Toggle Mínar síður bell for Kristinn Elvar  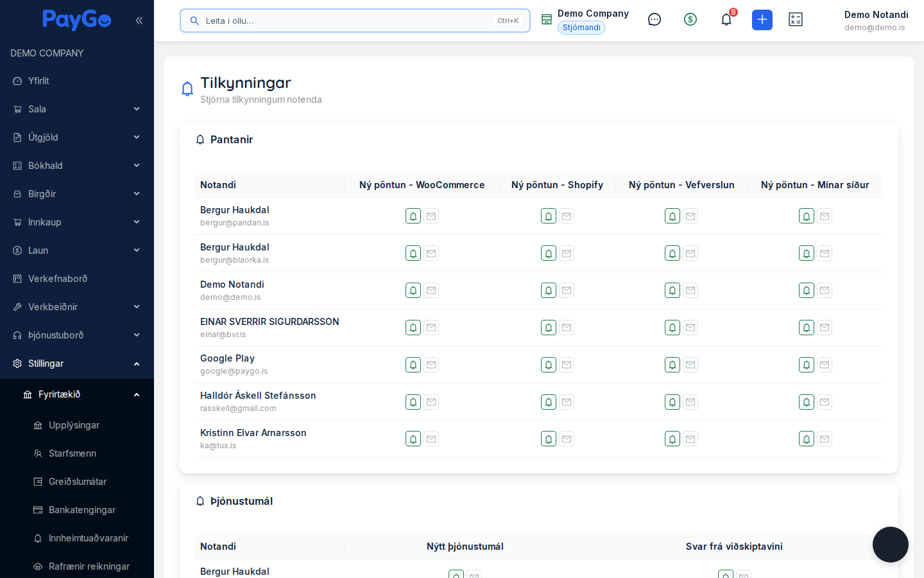(807, 439)
